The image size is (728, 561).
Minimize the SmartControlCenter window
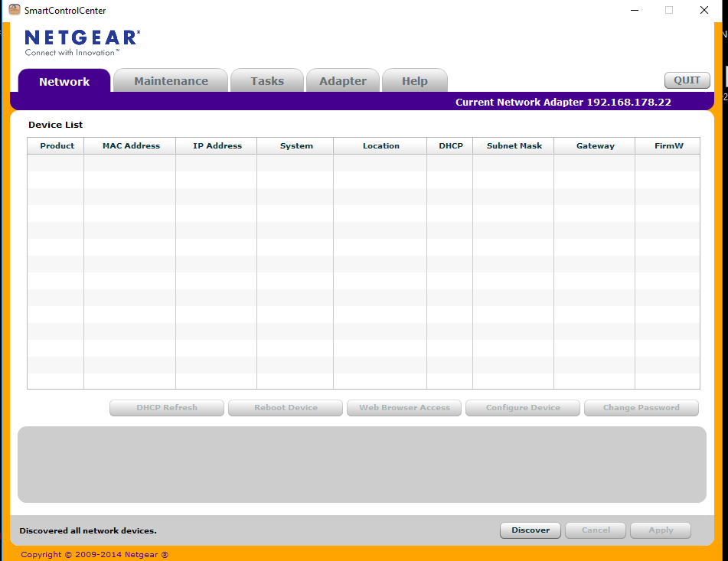[635, 10]
